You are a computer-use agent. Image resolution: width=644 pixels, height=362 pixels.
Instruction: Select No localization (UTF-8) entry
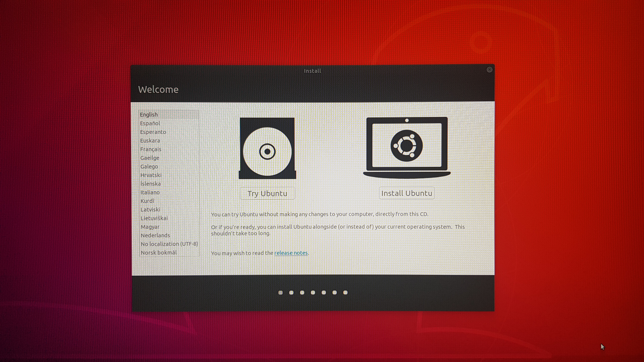pos(169,244)
